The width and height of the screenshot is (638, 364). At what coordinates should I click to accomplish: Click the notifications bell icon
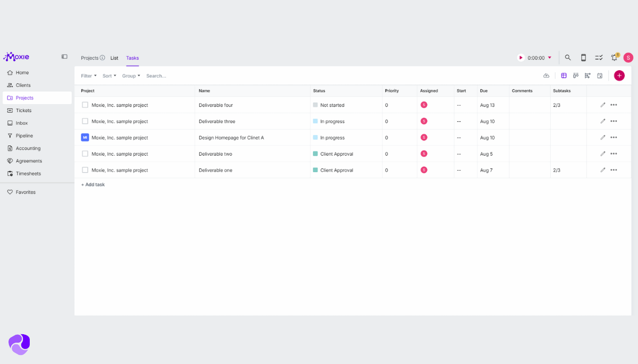tap(614, 57)
